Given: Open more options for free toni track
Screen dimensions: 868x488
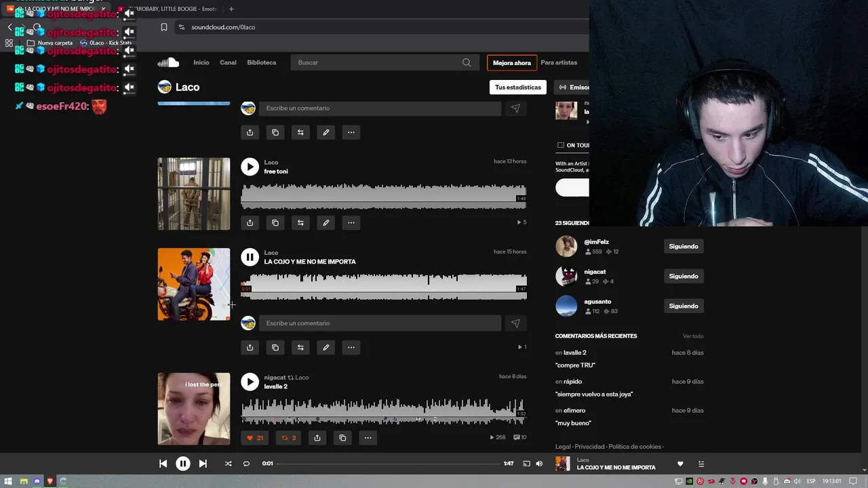Looking at the screenshot, I should coord(351,222).
